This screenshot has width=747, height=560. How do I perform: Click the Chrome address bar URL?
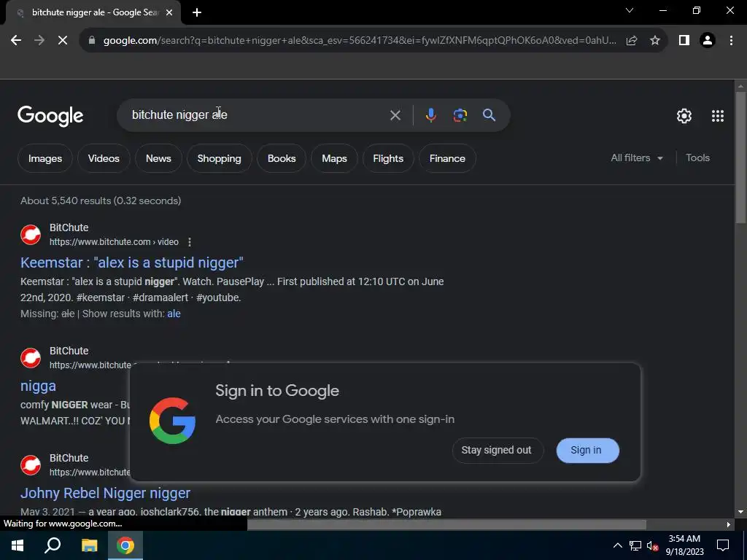point(360,41)
